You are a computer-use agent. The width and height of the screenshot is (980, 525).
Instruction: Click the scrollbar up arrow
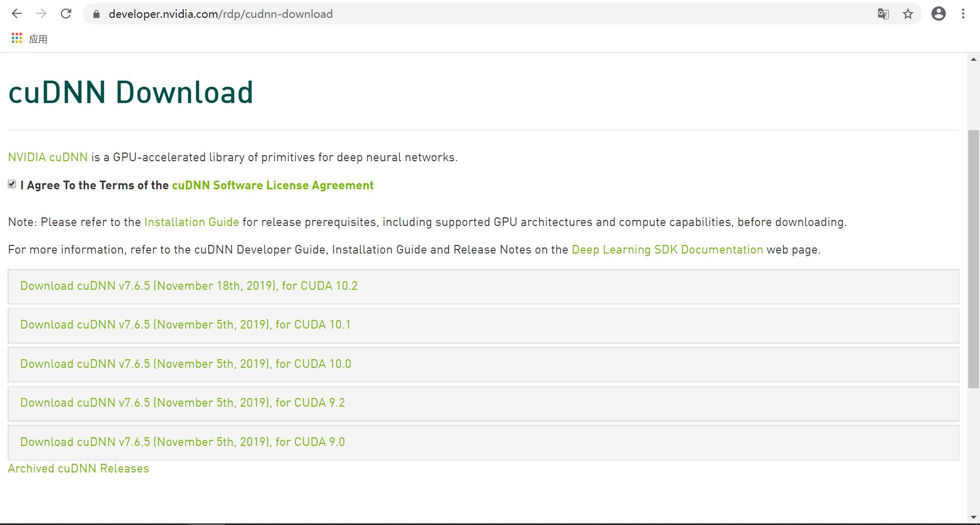pos(973,59)
